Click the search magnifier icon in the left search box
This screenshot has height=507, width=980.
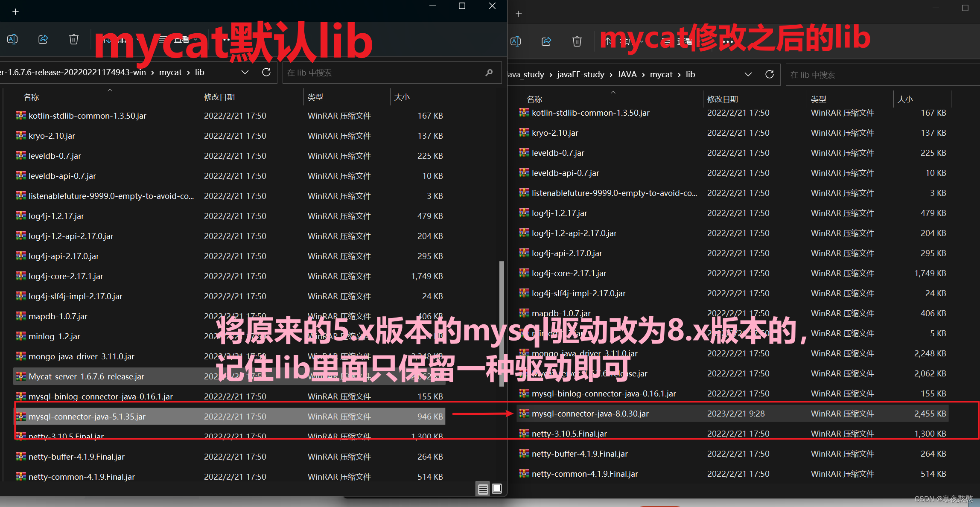pyautogui.click(x=489, y=73)
